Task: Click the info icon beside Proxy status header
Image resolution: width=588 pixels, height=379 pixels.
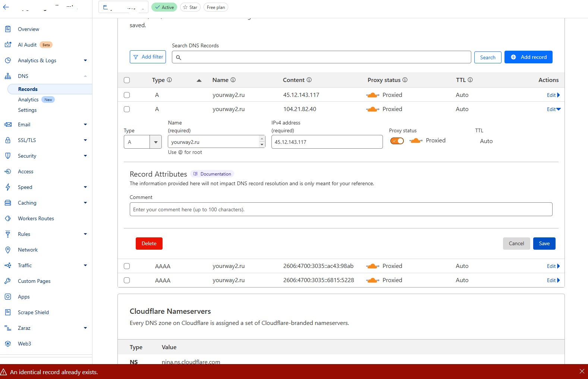Action: pos(405,80)
